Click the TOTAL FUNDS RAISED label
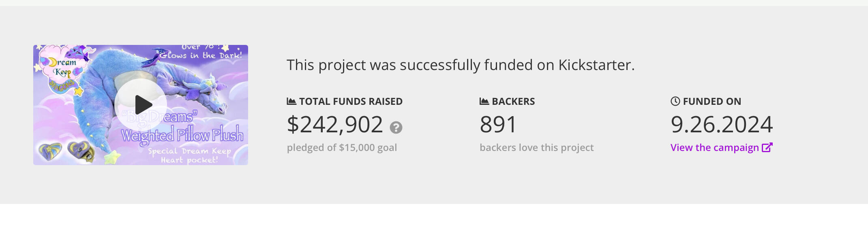Image resolution: width=868 pixels, height=225 pixels. [x=351, y=102]
